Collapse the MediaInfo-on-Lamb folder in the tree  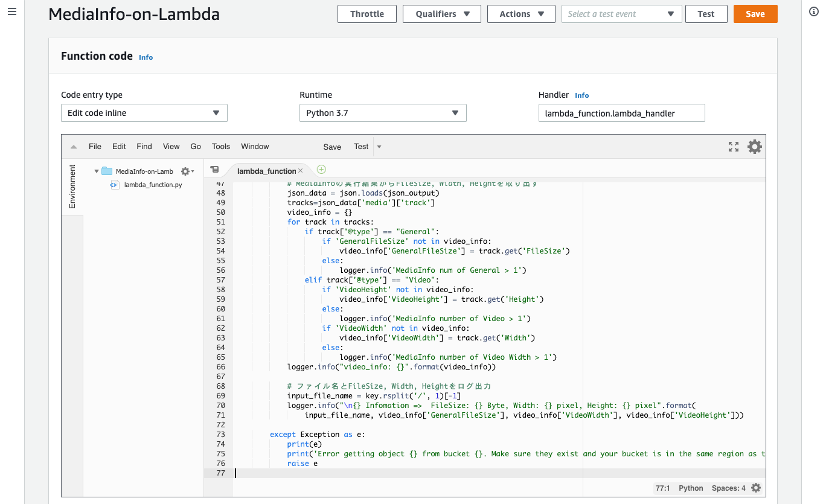96,171
